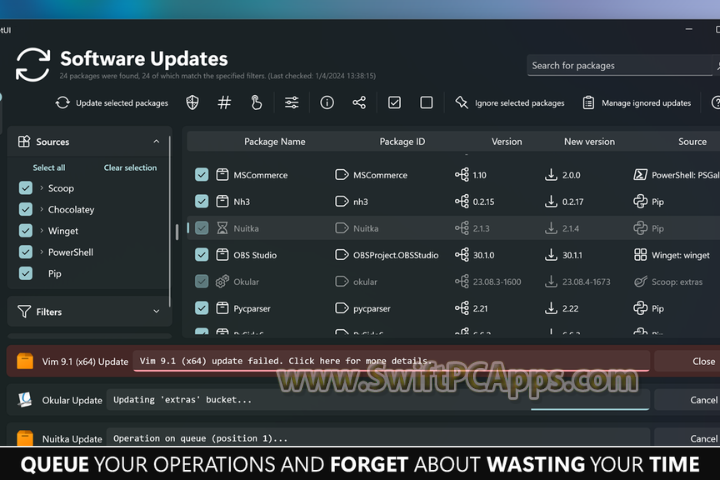Select the 0.2.17 new version cell

573,202
